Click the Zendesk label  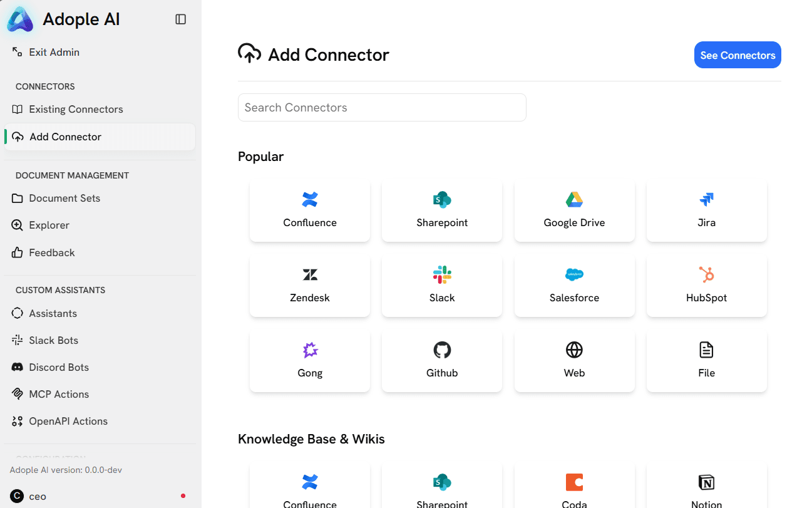[x=310, y=298]
